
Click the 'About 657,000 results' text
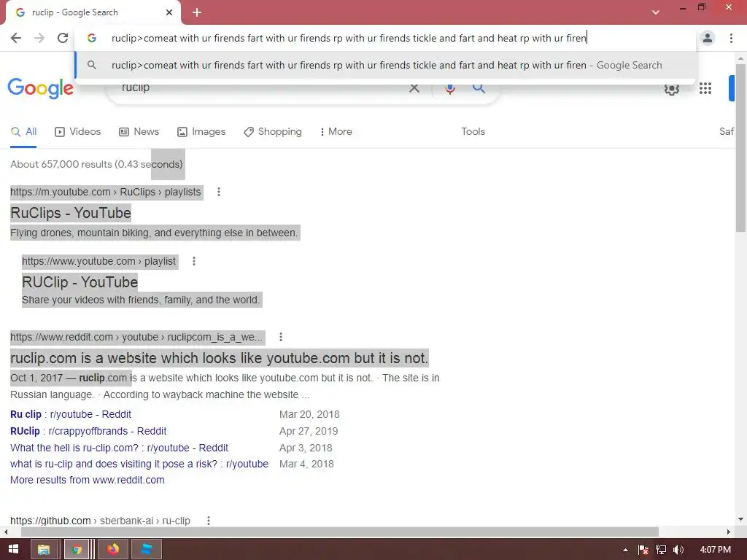pyautogui.click(x=97, y=164)
